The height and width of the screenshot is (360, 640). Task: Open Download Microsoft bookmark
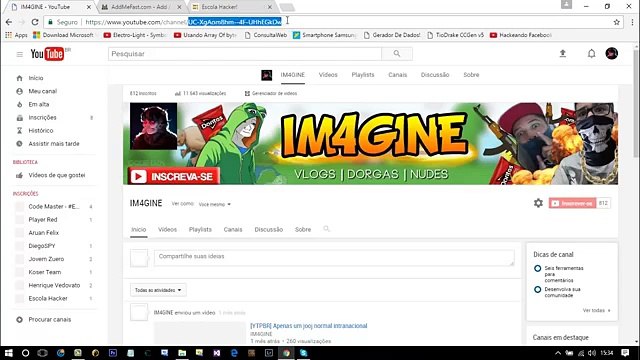[63, 35]
